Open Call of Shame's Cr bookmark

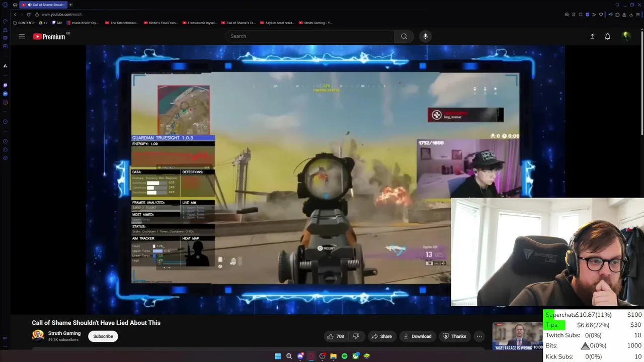(x=238, y=23)
